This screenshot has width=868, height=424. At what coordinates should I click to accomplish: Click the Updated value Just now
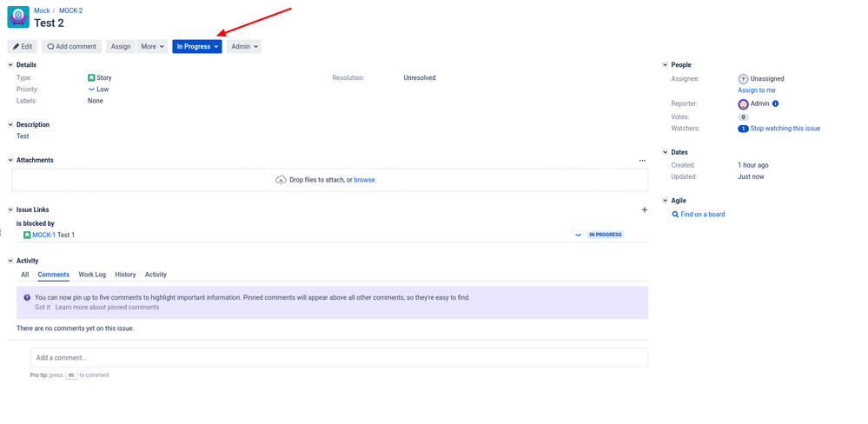tap(751, 176)
